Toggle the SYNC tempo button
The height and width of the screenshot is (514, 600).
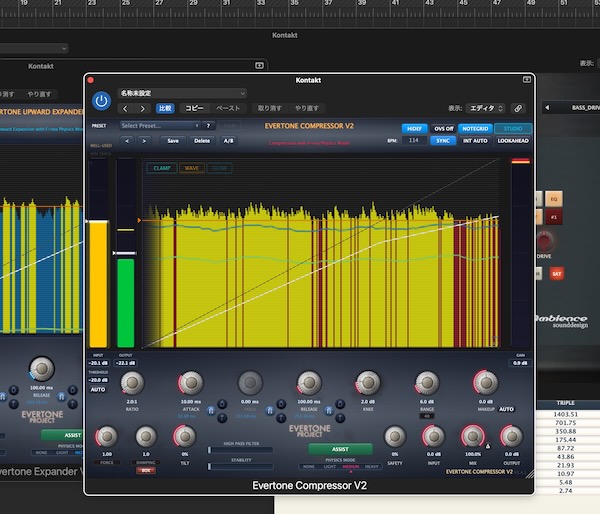pos(443,140)
